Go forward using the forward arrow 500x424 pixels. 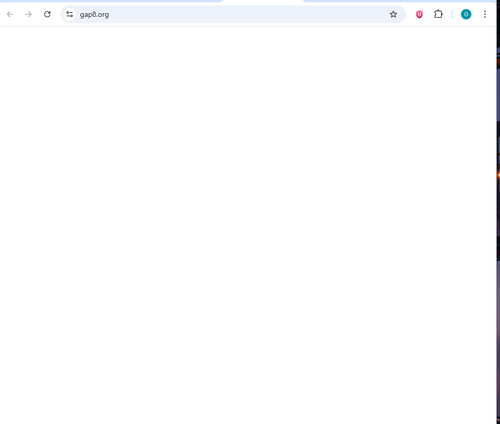[x=29, y=14]
